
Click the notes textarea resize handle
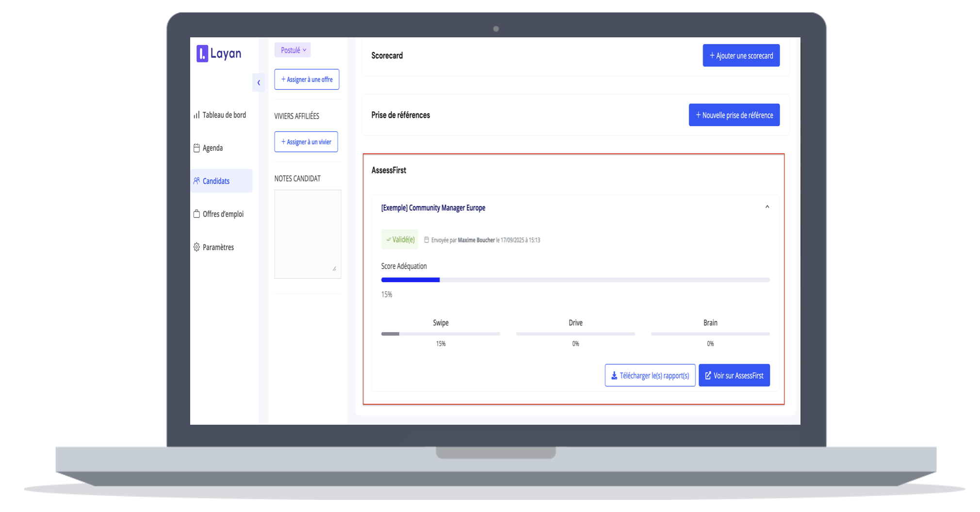(x=334, y=269)
